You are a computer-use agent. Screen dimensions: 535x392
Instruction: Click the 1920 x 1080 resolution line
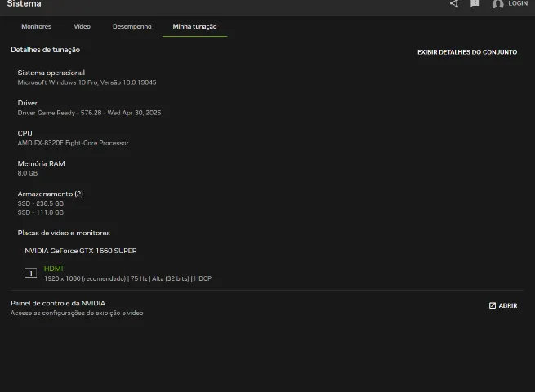[128, 278]
